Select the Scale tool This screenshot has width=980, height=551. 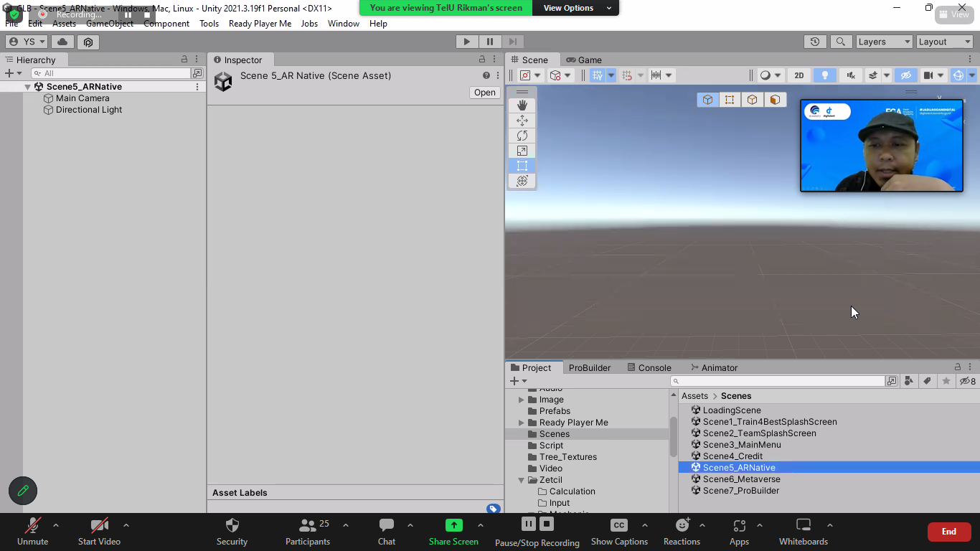point(522,151)
